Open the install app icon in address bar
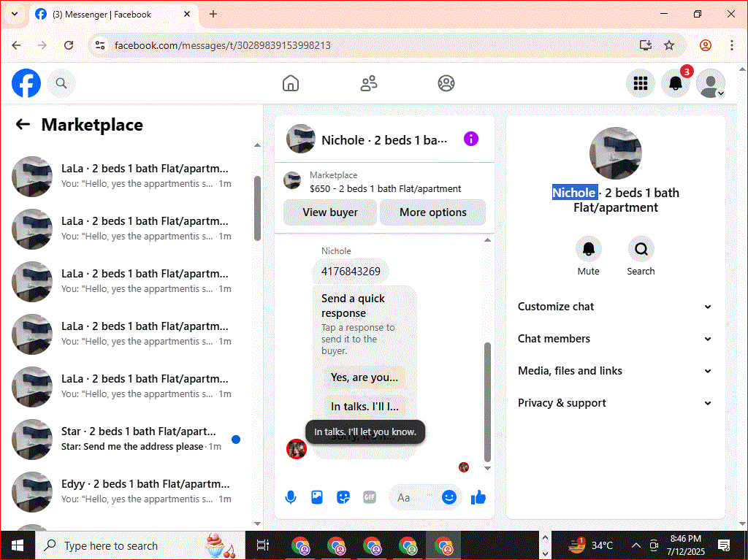This screenshot has height=560, width=748. 646,45
